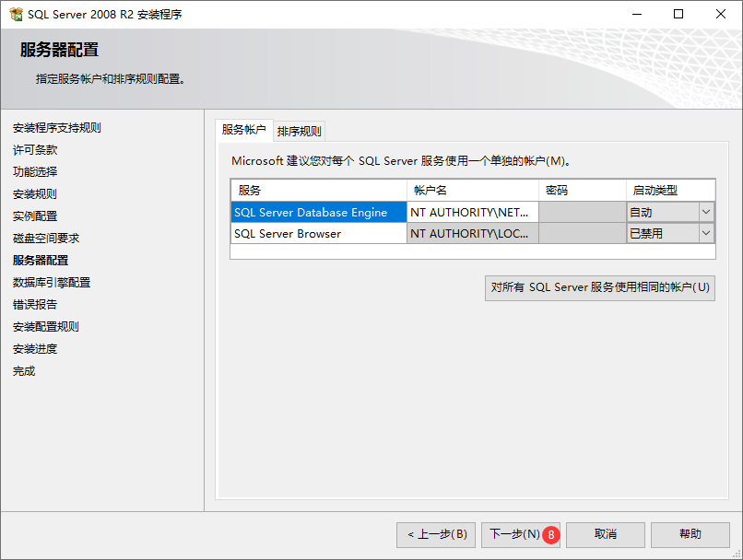This screenshot has height=560, width=743.
Task: Click 对所有 SQL Server 服务使用相同的帐户 button
Action: pos(600,287)
